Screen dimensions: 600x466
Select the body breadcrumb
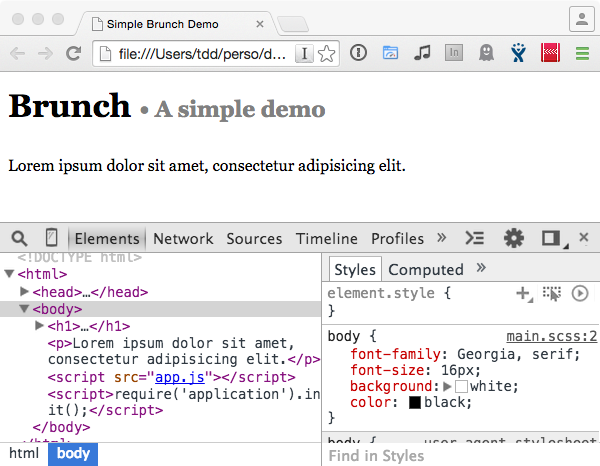click(x=73, y=454)
